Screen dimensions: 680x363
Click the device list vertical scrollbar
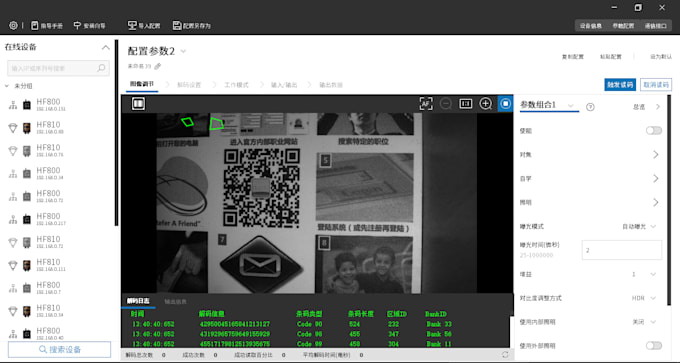coord(116,133)
